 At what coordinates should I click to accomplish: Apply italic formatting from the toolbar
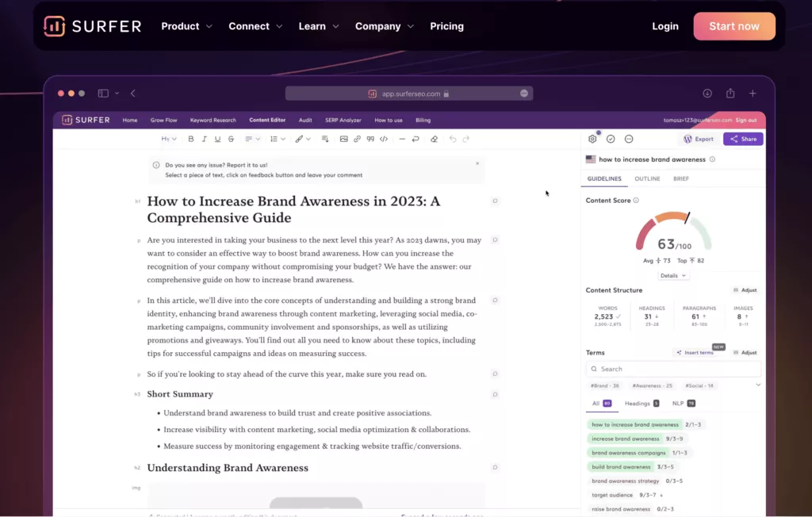coord(204,139)
